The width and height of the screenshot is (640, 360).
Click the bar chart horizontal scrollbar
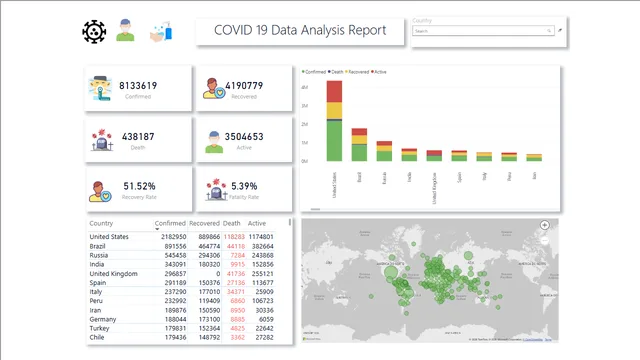point(315,209)
